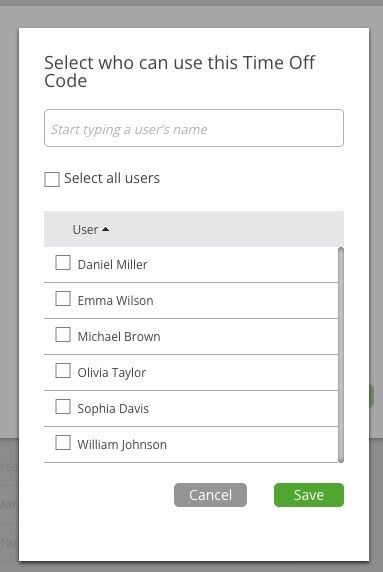Cancel the Time Off Code dialog
The image size is (383, 572).
[210, 495]
